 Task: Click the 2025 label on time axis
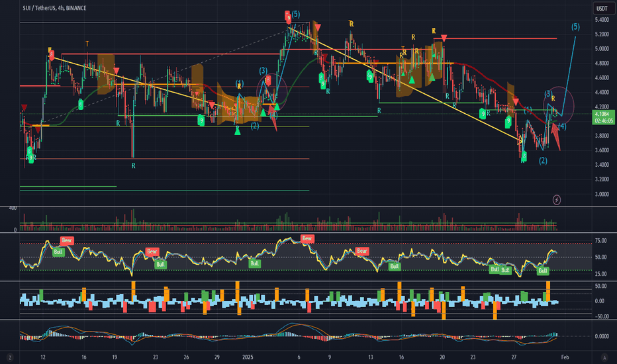(248, 357)
